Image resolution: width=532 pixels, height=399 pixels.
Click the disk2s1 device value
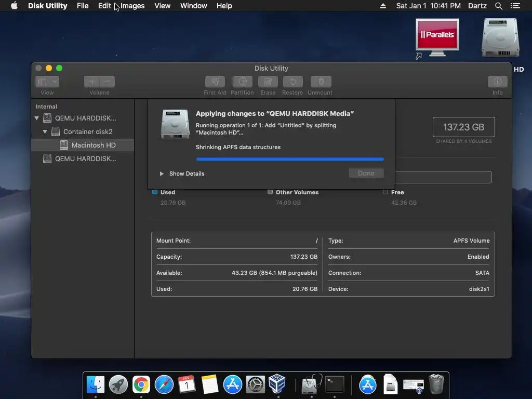[x=479, y=289]
